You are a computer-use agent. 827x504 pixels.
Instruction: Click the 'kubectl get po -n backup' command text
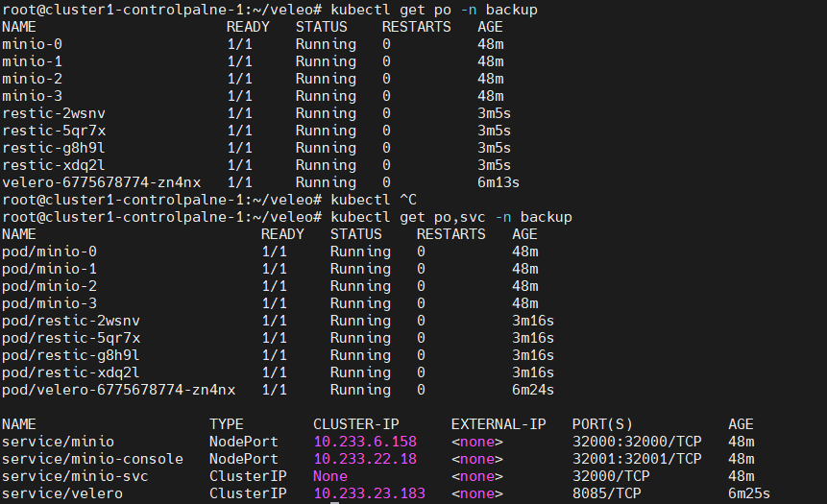pyautogui.click(x=434, y=10)
